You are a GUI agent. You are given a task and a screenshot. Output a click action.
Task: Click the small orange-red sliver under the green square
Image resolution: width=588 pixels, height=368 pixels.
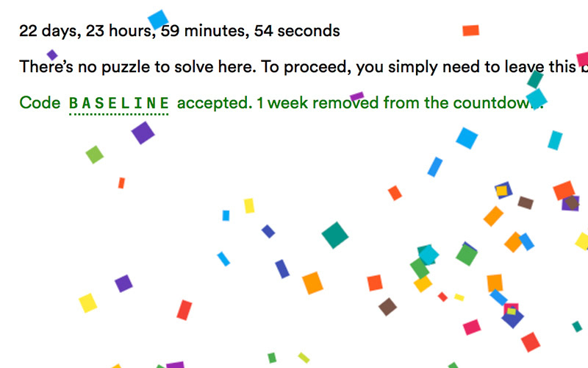pos(121,183)
